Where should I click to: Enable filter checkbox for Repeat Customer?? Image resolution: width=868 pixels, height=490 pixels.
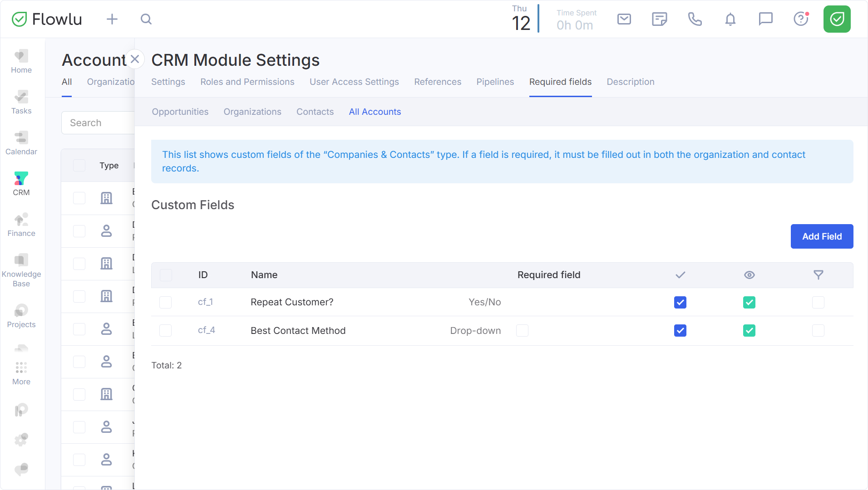pyautogui.click(x=818, y=303)
